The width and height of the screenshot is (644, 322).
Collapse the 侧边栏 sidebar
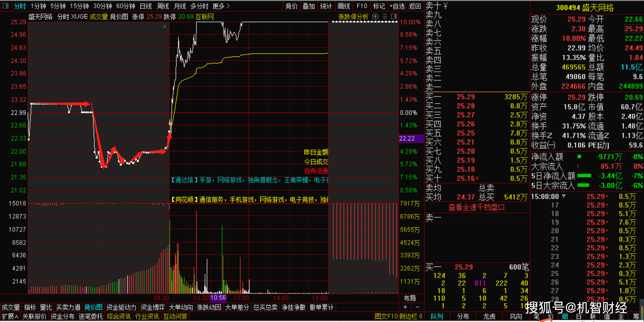(x=411, y=316)
